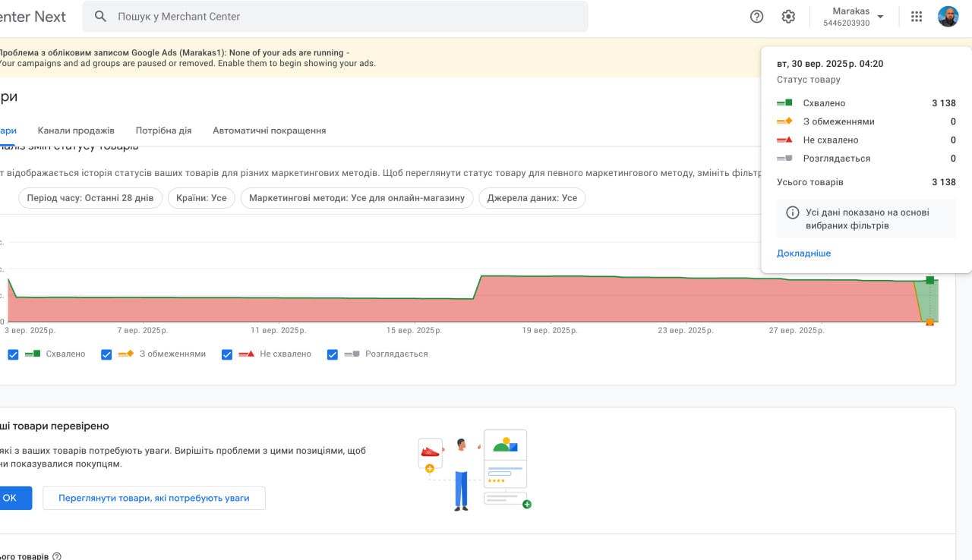Disable the "Розглядається" legend checkbox
Screen dimensions: 972x560
click(332, 354)
